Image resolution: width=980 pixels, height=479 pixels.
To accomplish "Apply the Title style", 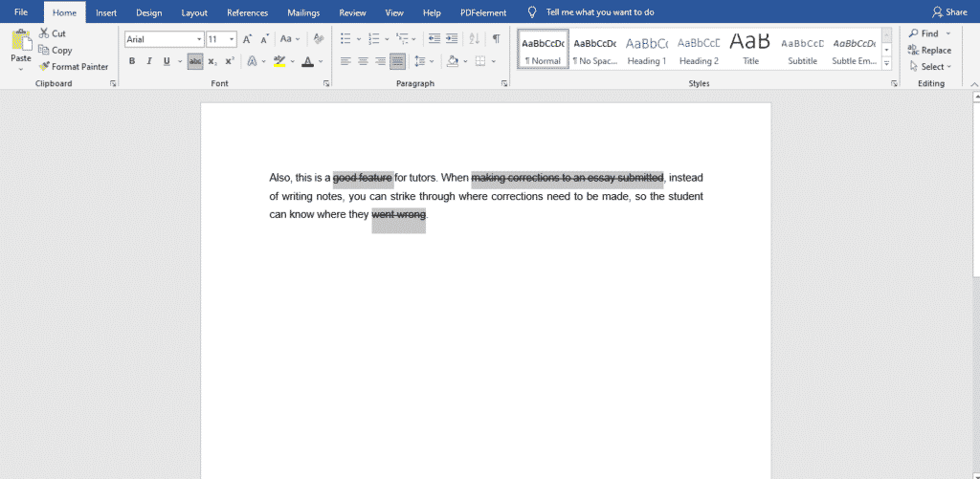I will 750,49.
